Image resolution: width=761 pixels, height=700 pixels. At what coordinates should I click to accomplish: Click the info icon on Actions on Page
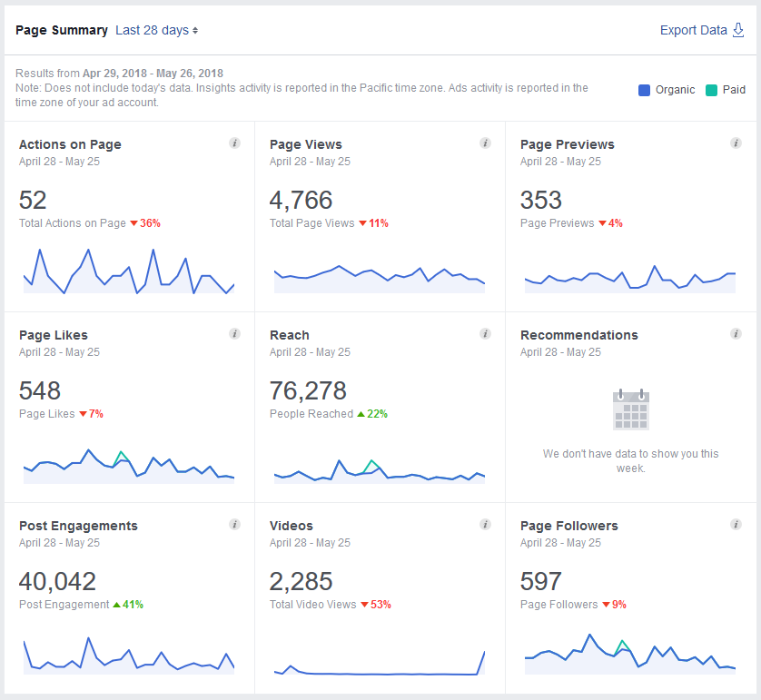coord(234,143)
